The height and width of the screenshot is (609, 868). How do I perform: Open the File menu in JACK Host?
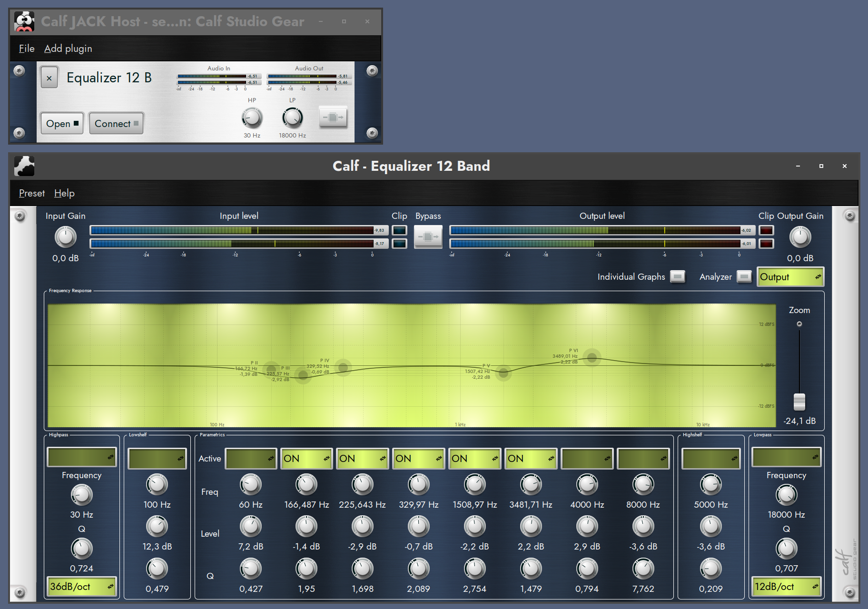27,49
